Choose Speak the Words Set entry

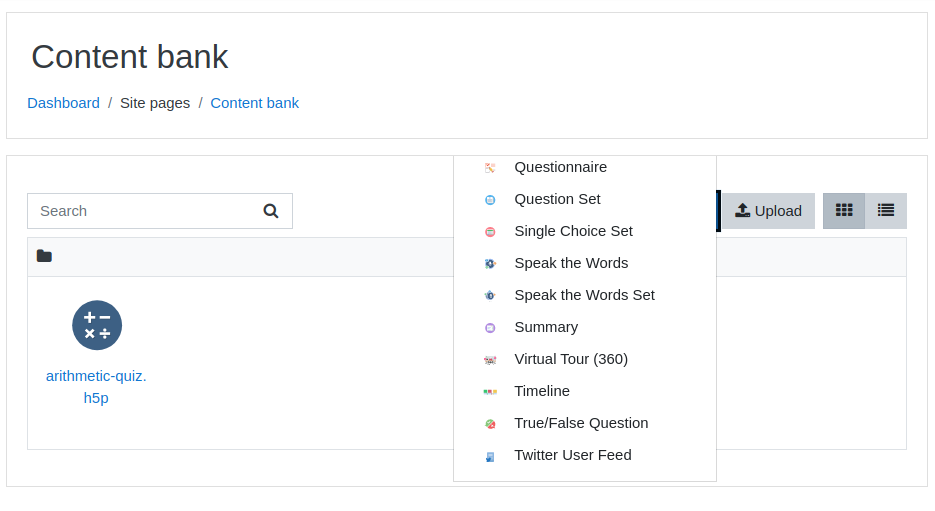coord(584,295)
